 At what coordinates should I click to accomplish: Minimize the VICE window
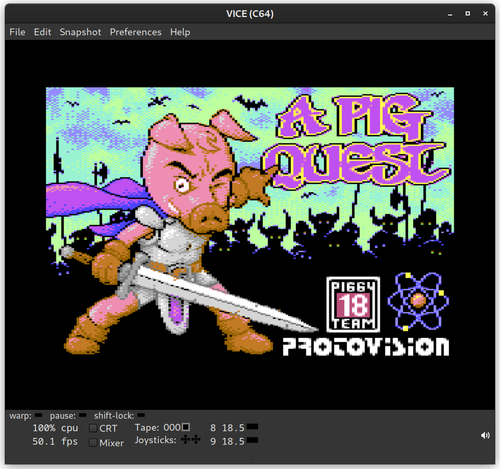point(450,14)
